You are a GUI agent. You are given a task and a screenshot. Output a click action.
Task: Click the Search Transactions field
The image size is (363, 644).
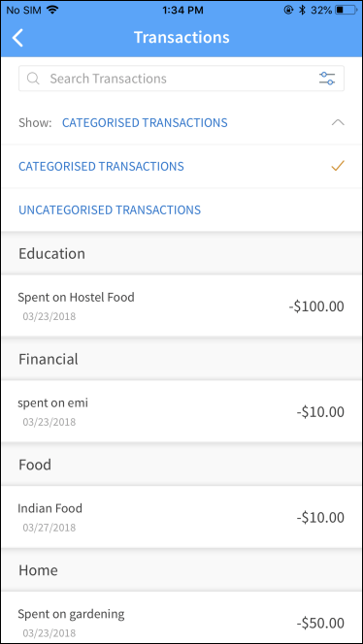coord(181,78)
